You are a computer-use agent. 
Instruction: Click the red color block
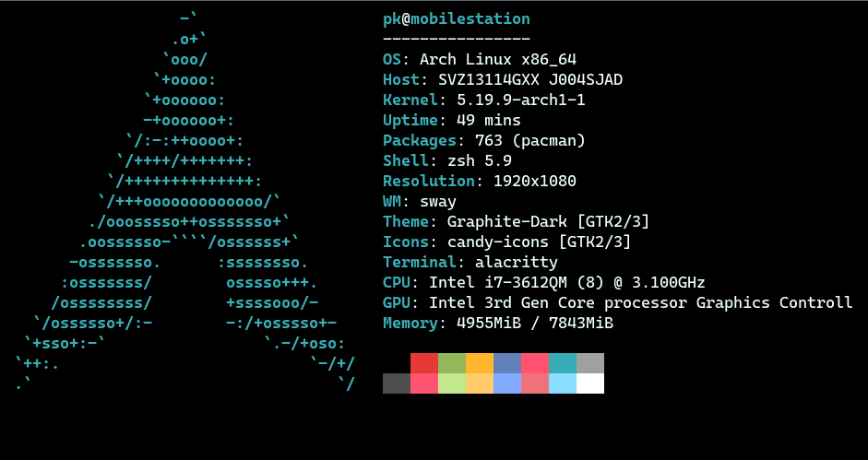click(424, 363)
